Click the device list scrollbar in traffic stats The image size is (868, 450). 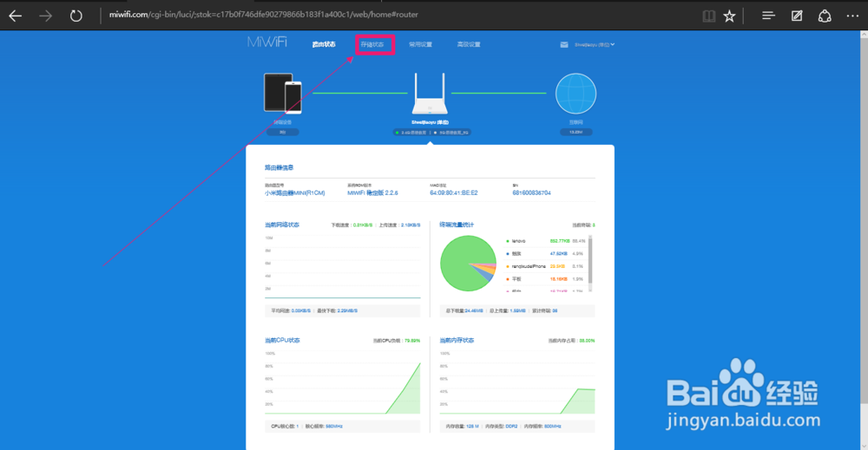click(x=590, y=264)
